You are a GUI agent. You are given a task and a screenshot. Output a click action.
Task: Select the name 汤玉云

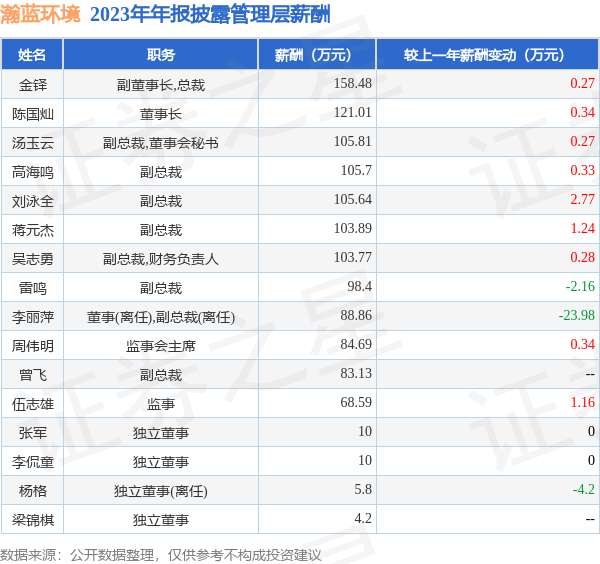[x=33, y=143]
